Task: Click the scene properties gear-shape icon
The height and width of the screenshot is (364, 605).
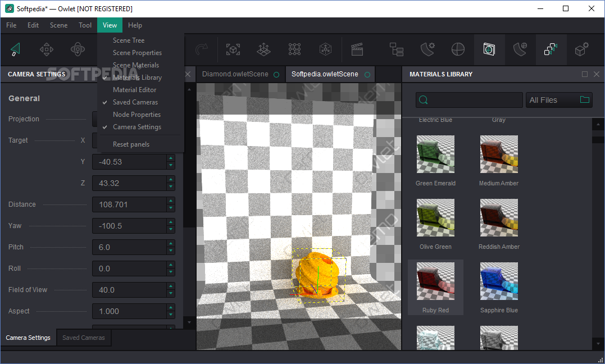Action: pos(427,49)
